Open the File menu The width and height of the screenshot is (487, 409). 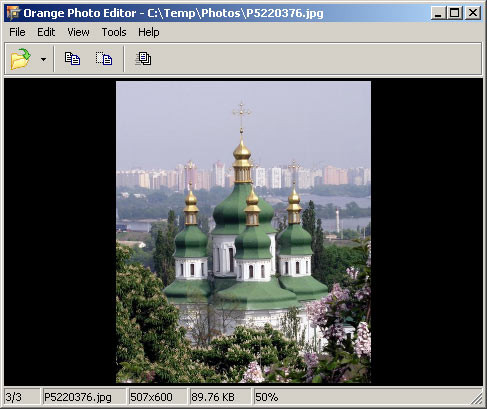(x=17, y=32)
